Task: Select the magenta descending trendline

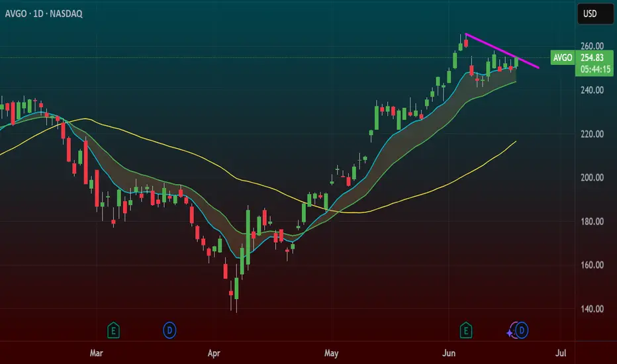Action: pyautogui.click(x=502, y=51)
